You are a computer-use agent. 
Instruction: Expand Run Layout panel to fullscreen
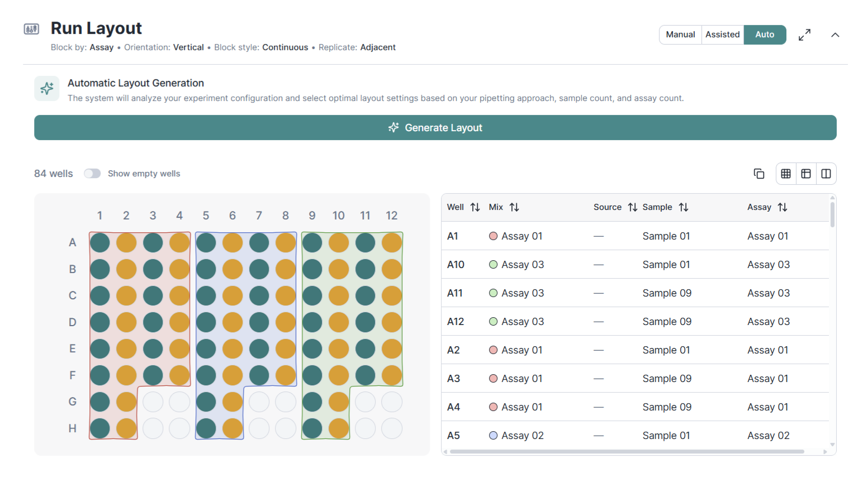coord(804,35)
